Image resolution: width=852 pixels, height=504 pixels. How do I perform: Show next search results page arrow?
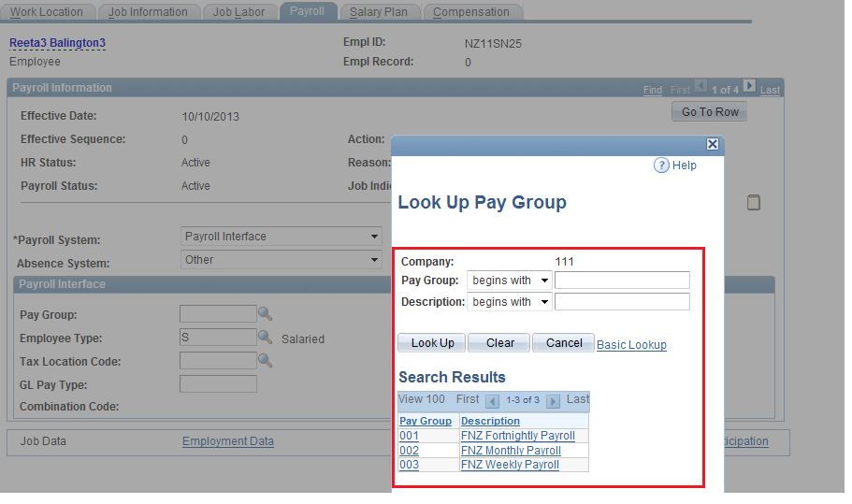[553, 401]
